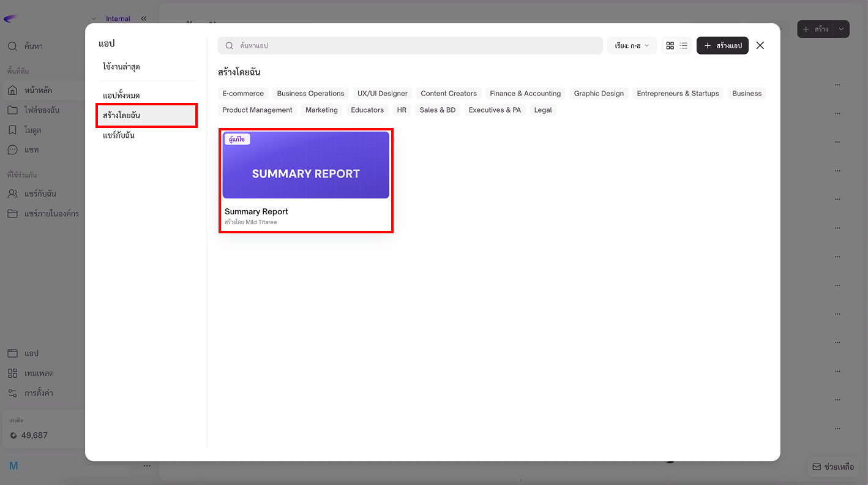
Task: Click the สร้างแอป button
Action: (722, 46)
